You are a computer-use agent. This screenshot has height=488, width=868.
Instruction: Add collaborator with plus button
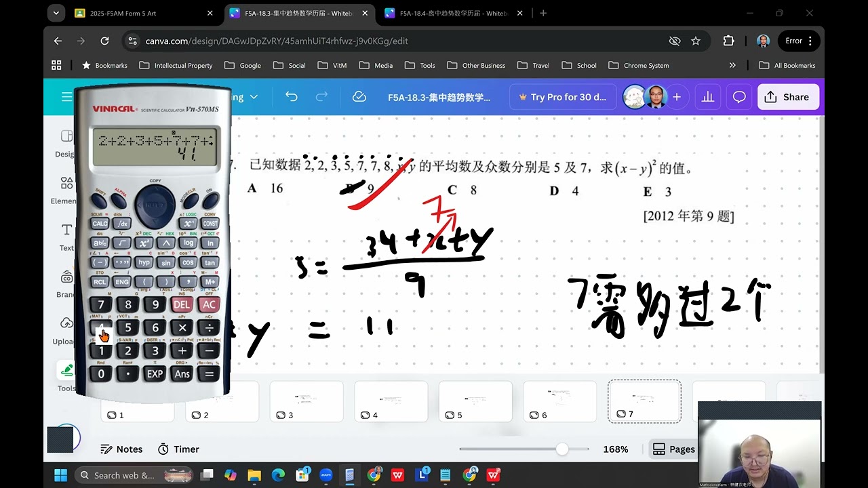pyautogui.click(x=677, y=97)
